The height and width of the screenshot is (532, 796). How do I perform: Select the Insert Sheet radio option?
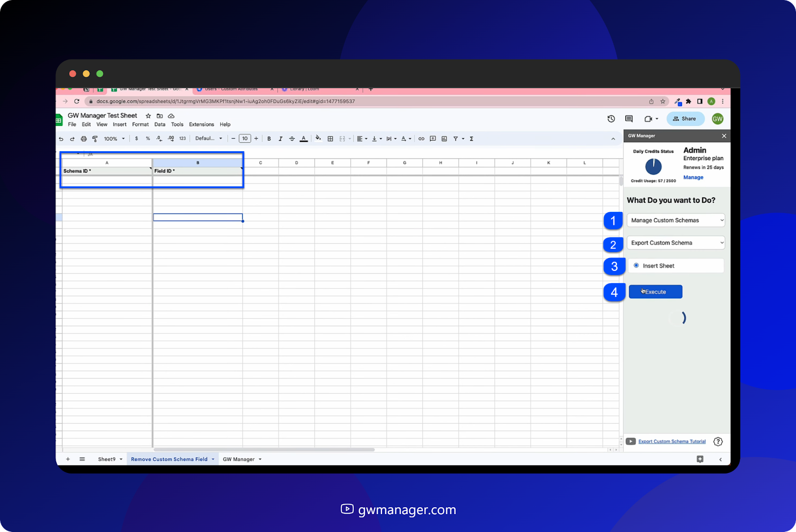636,266
